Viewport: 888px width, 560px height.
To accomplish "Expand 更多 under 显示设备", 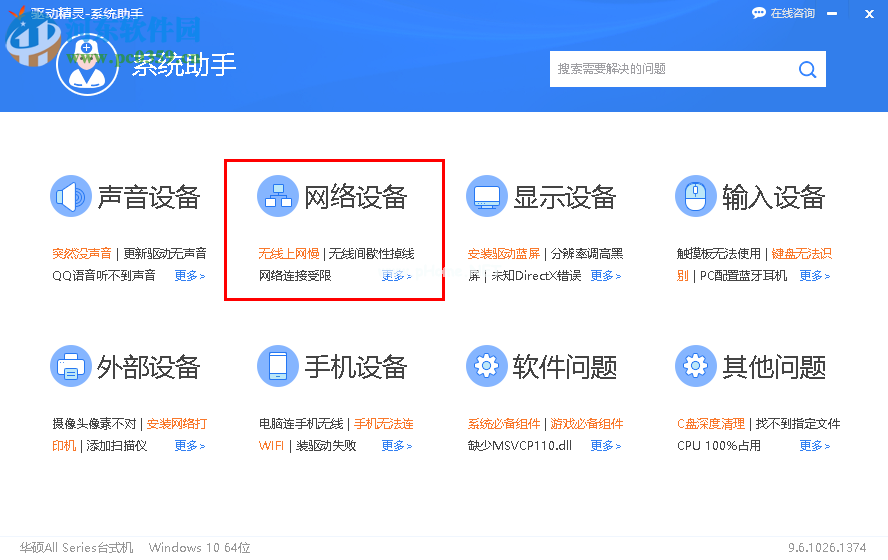I will [606, 276].
